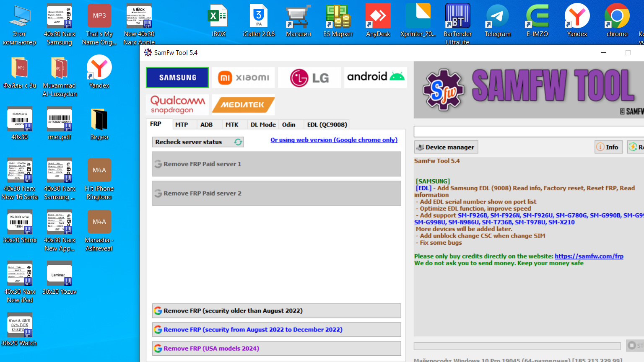Image resolution: width=644 pixels, height=362 pixels.
Task: Launch Telegram from the desktop
Action: pyautogui.click(x=498, y=21)
